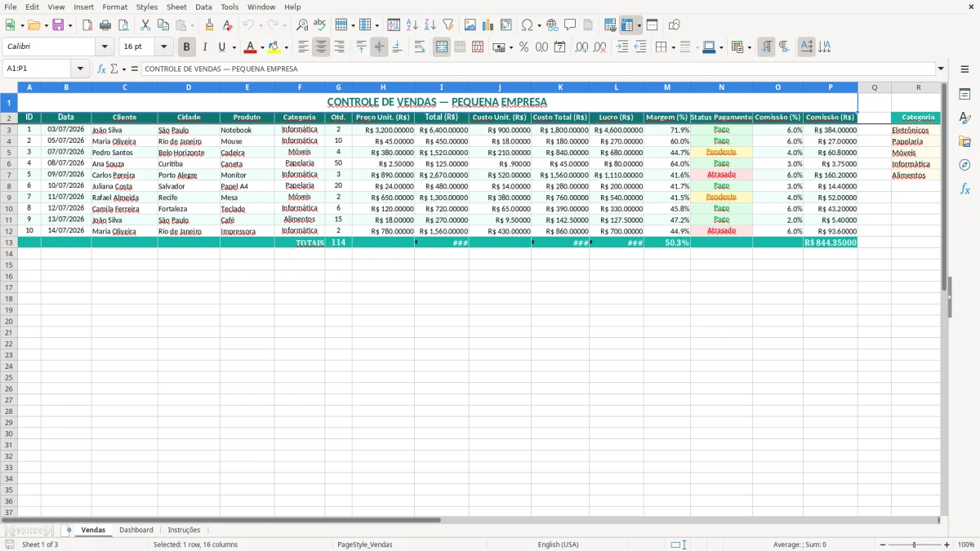Viewport: 980px width, 551px height.
Task: Click the Copy icon
Action: (x=163, y=25)
